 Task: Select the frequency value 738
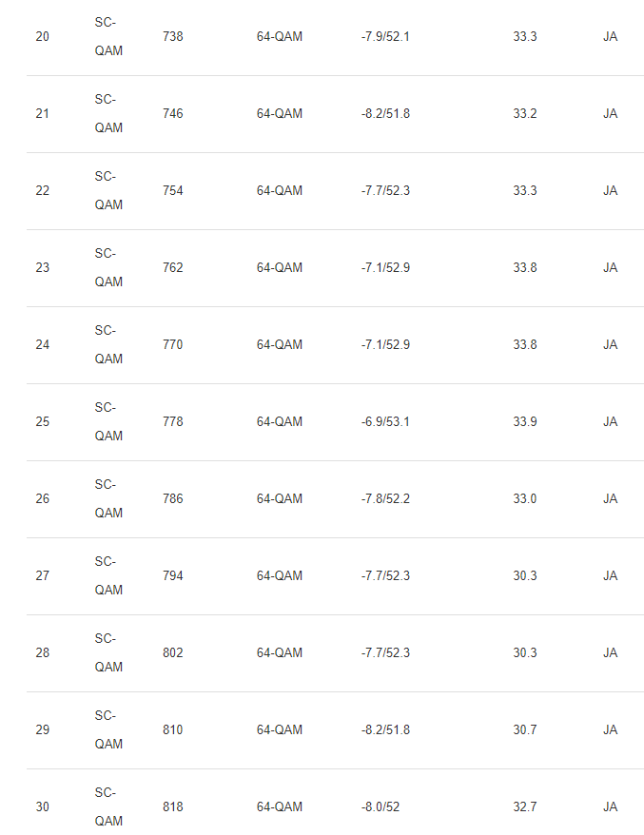173,37
